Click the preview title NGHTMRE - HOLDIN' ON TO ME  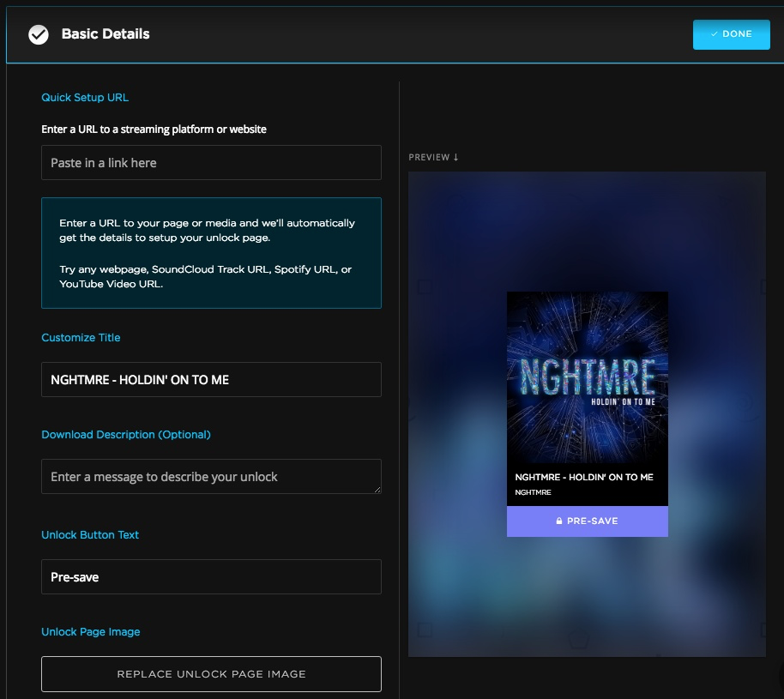(584, 477)
